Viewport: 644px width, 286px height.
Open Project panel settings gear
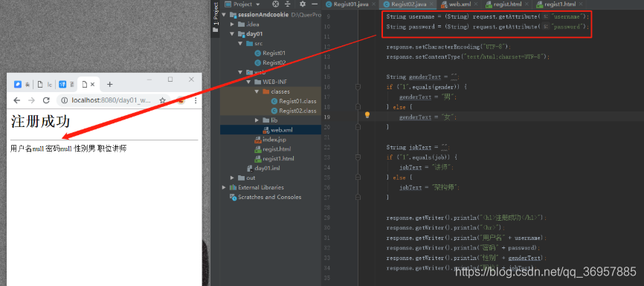click(303, 4)
